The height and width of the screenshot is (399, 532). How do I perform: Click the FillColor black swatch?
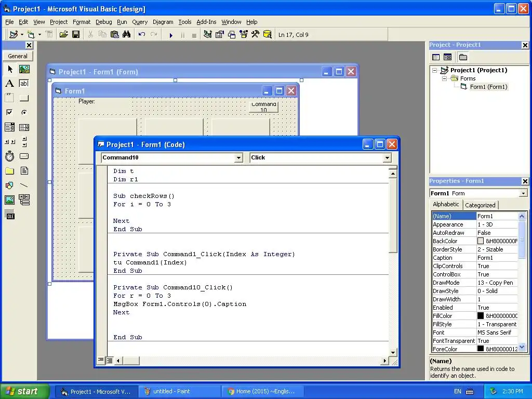[481, 316]
